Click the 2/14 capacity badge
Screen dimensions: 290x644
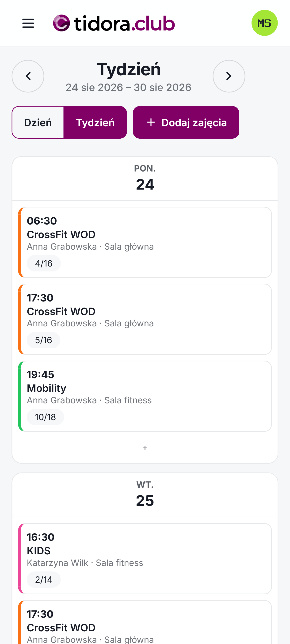pos(44,579)
